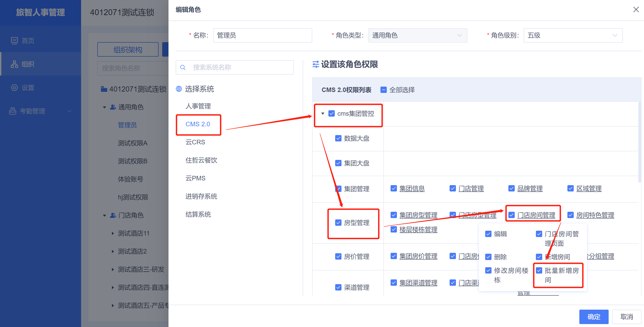Expand the 测试酒店11 tree node
The width and height of the screenshot is (644, 327).
point(113,233)
